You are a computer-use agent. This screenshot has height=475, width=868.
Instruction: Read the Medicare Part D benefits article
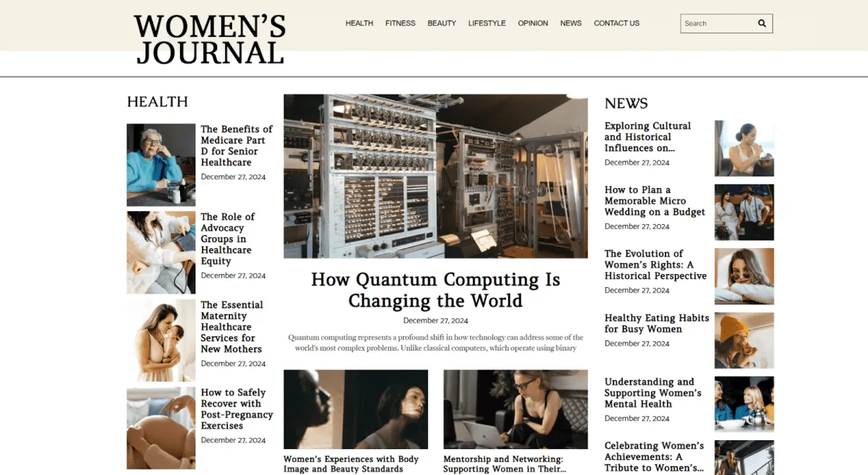tap(237, 145)
